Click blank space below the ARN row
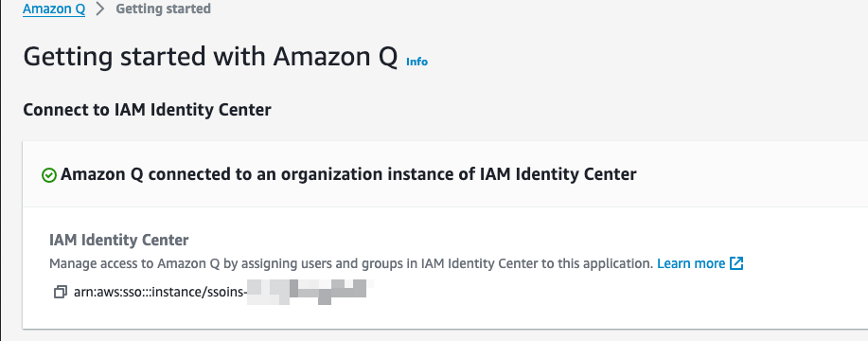 (x=443, y=315)
